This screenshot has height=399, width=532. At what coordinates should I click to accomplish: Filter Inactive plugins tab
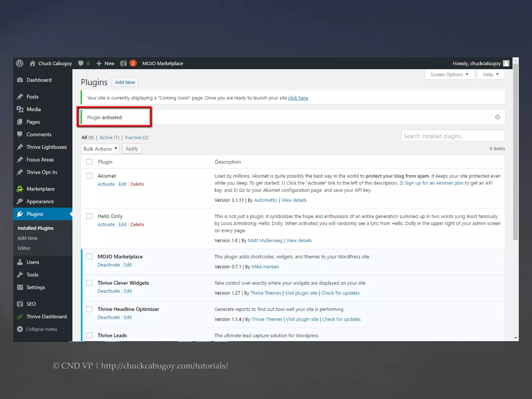click(133, 137)
